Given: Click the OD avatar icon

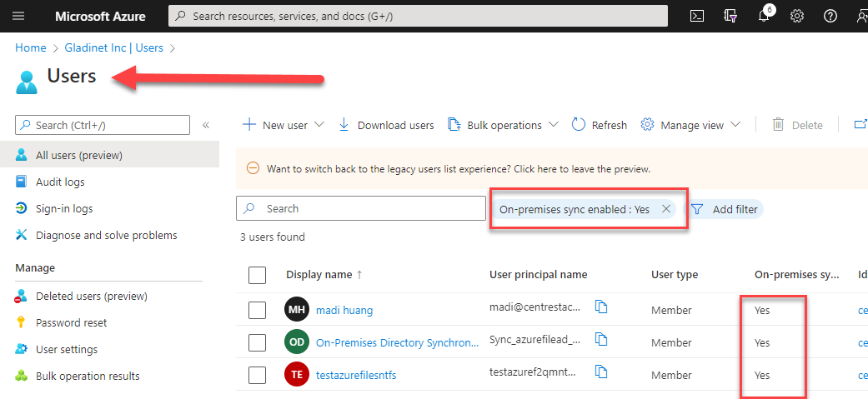Looking at the screenshot, I should (297, 342).
